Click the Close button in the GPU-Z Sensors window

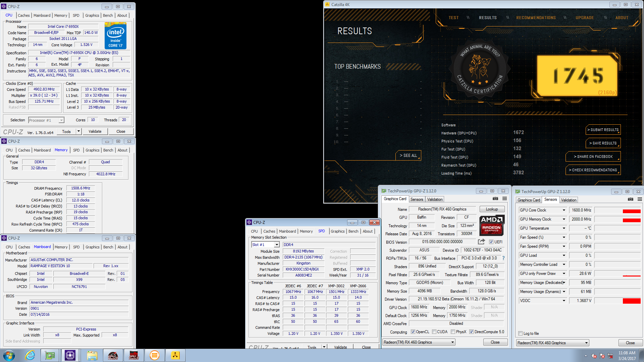coord(630,343)
